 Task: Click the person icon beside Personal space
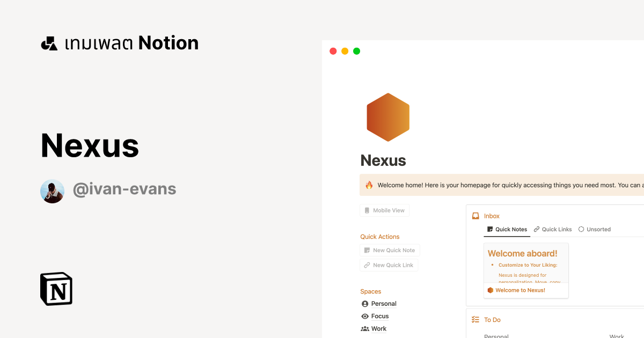click(x=364, y=303)
